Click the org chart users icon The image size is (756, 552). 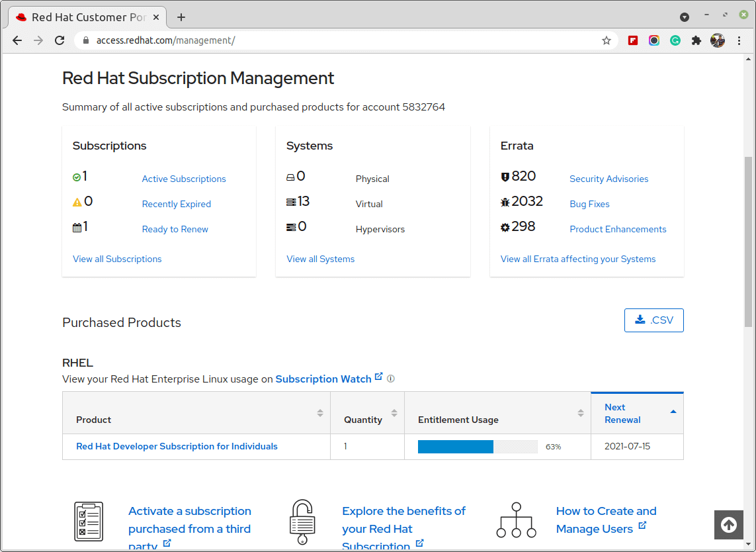(517, 520)
